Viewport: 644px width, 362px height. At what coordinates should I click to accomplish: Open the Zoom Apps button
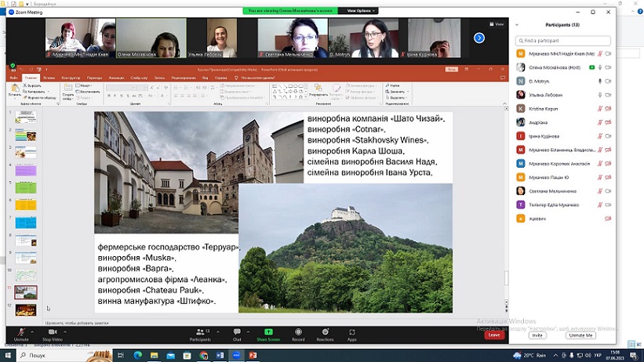(352, 334)
